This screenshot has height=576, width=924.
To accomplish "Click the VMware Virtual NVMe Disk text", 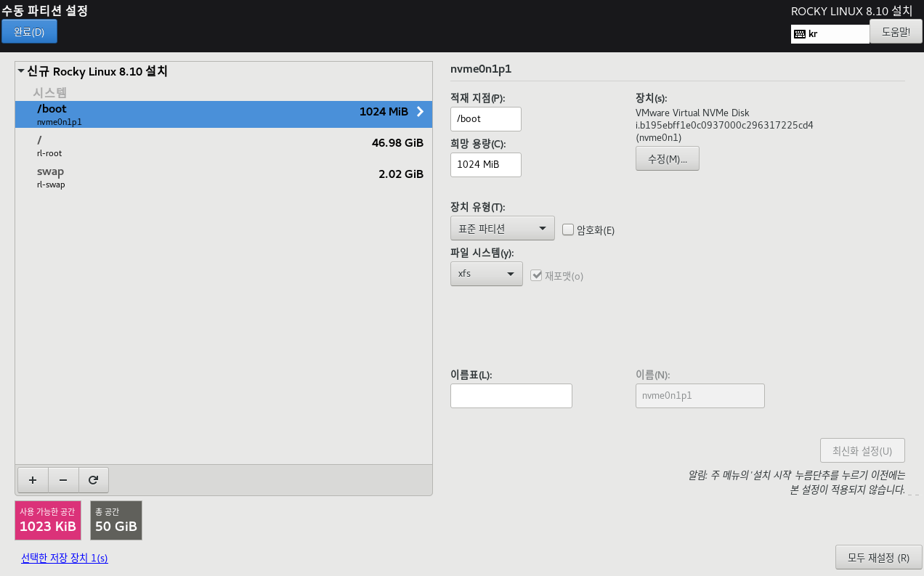I will point(692,113).
